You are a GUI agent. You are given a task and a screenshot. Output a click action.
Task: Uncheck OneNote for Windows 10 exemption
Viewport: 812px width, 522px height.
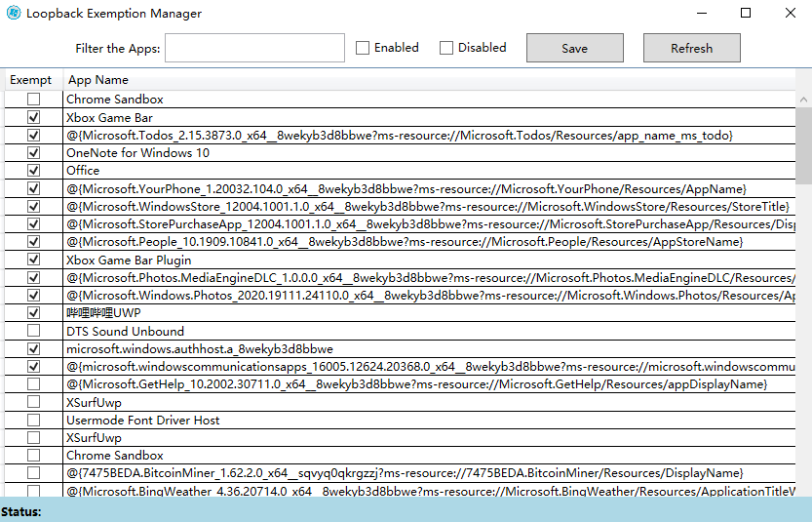pos(34,153)
